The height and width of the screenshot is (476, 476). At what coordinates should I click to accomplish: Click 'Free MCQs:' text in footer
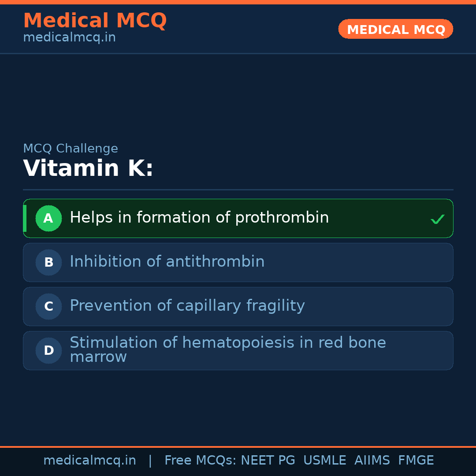201,461
